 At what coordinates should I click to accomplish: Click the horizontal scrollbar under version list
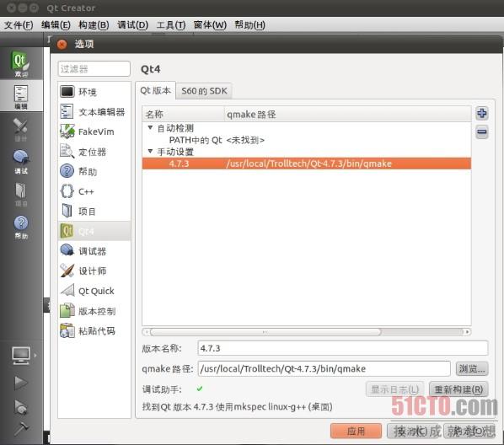265,332
